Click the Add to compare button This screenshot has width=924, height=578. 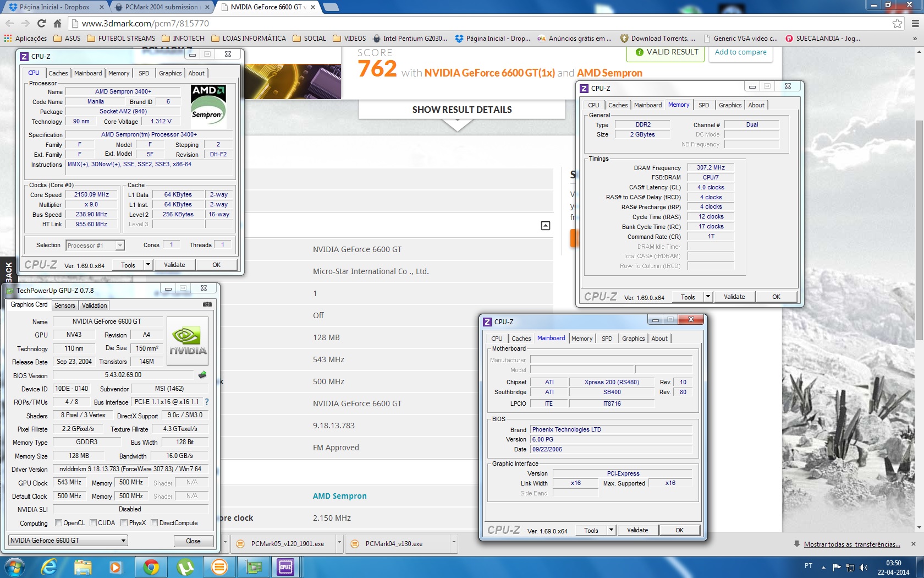740,52
